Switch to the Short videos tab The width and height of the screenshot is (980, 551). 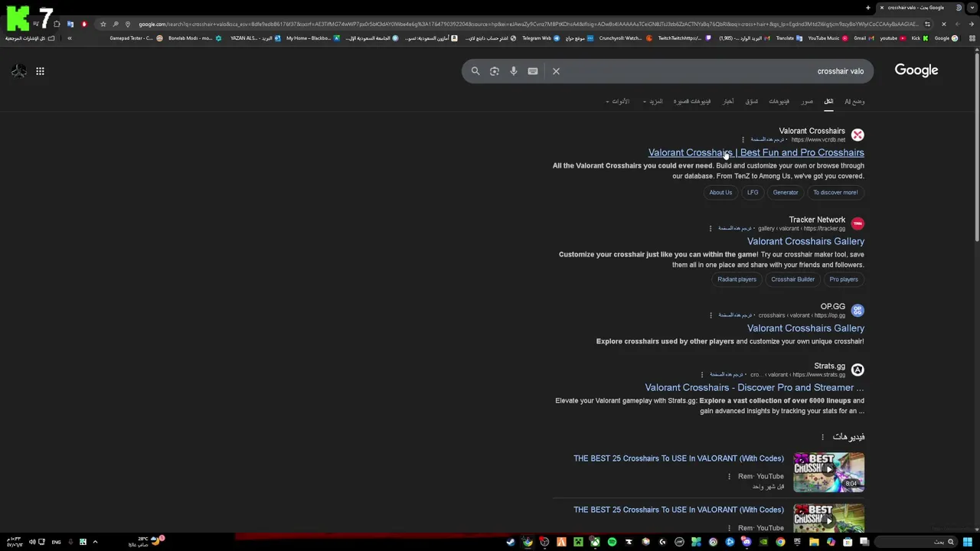tap(692, 101)
